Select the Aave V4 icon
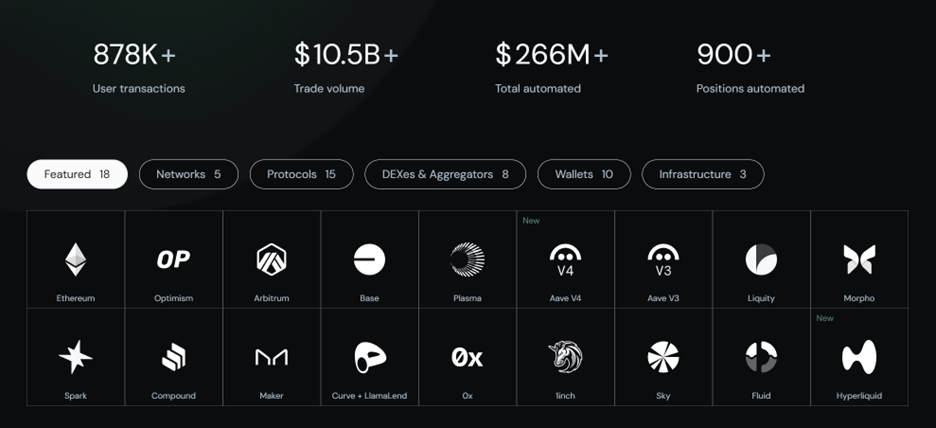Screen dimensions: 936x428 point(565,260)
